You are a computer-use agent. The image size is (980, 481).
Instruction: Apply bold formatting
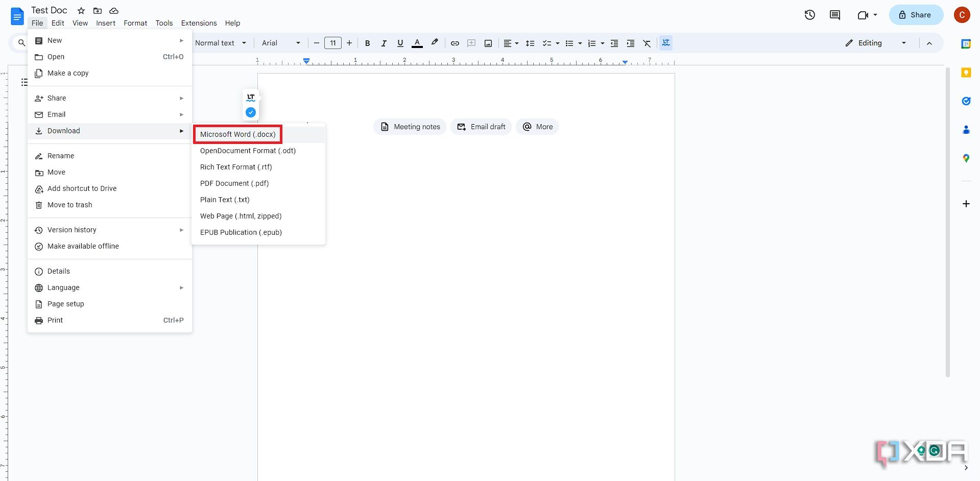click(x=367, y=43)
